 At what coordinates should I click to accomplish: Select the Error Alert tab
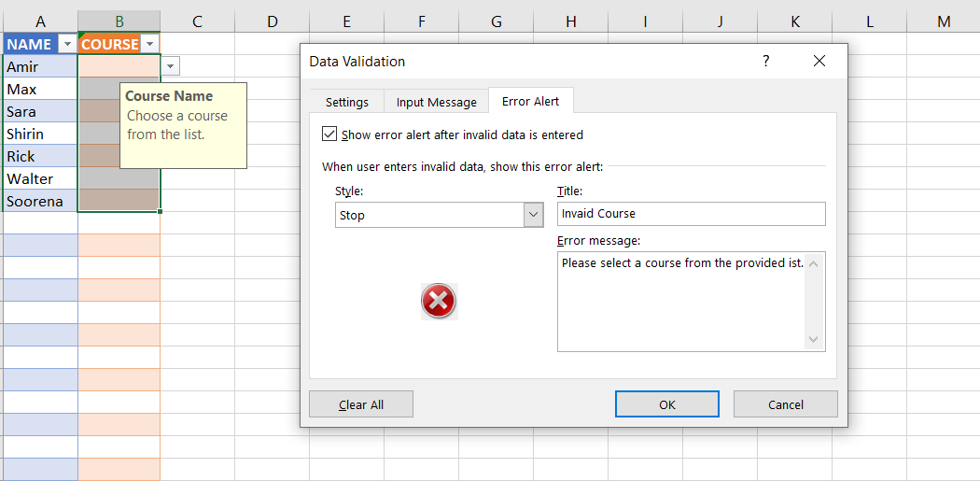coord(530,101)
